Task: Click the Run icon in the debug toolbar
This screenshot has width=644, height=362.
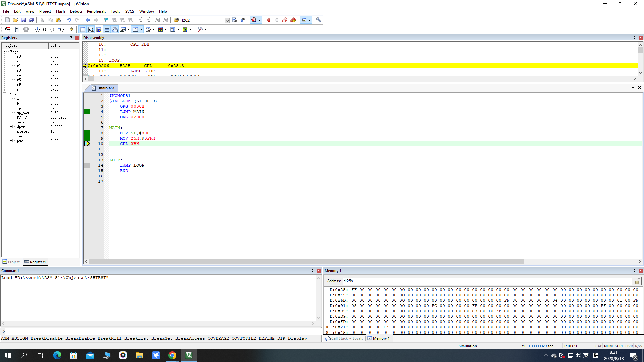Action: [18, 29]
